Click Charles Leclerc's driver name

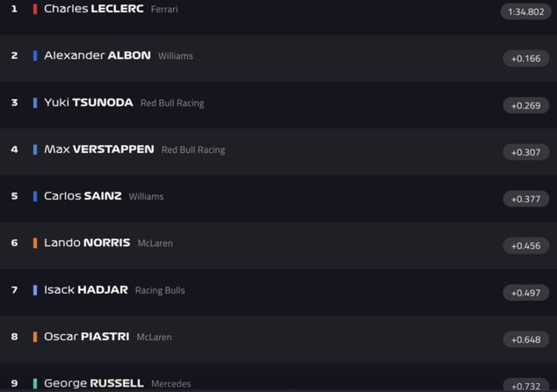click(93, 9)
